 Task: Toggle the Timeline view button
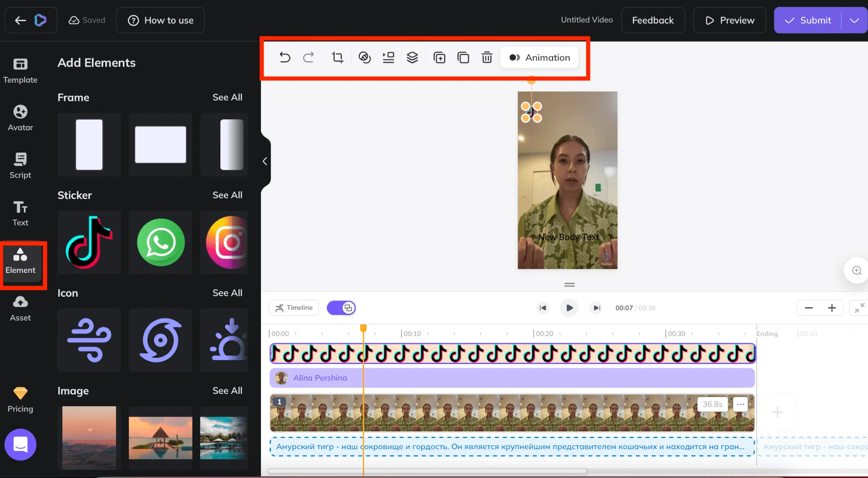tap(294, 308)
